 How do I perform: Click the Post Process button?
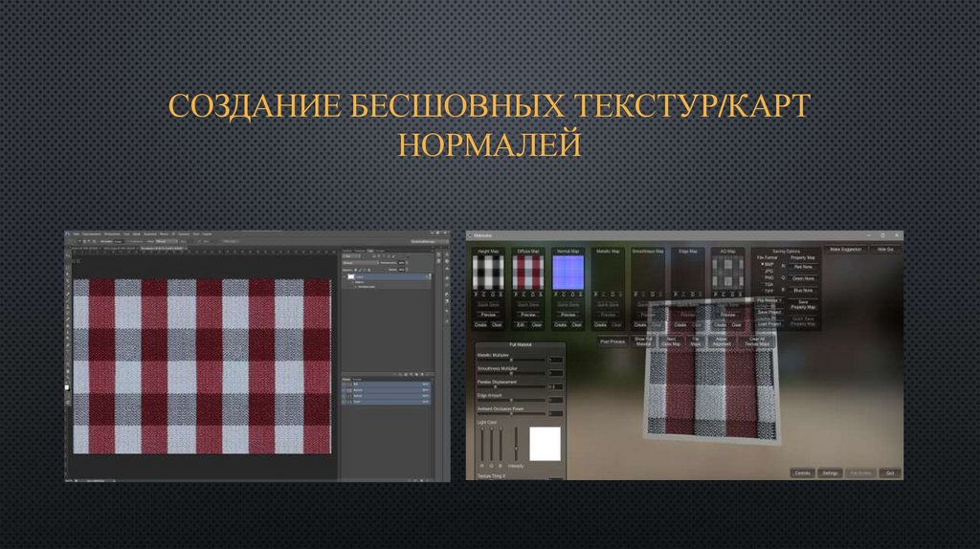pyautogui.click(x=612, y=341)
